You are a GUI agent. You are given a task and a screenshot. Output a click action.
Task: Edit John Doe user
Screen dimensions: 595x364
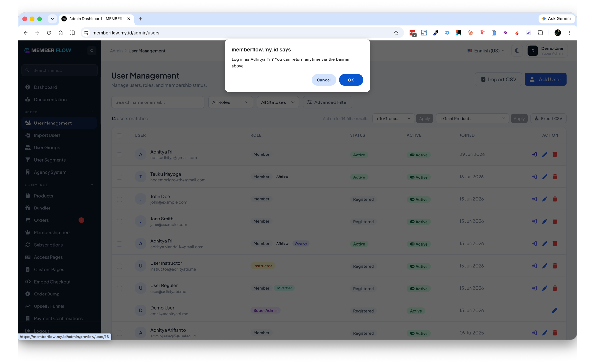545,199
